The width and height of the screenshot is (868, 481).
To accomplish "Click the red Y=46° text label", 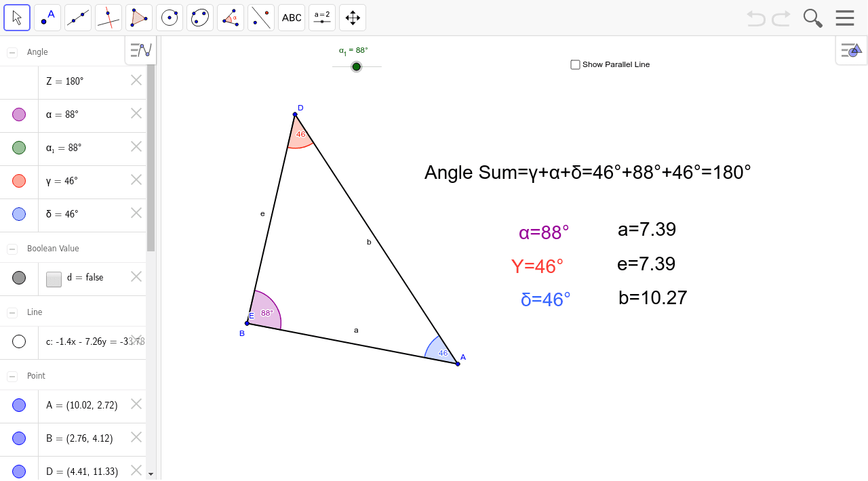I will pos(537,266).
